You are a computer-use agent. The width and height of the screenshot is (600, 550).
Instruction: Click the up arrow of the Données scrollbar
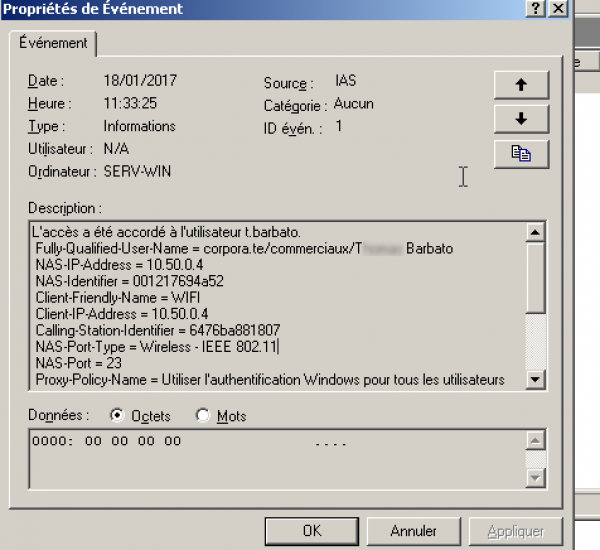(535, 441)
